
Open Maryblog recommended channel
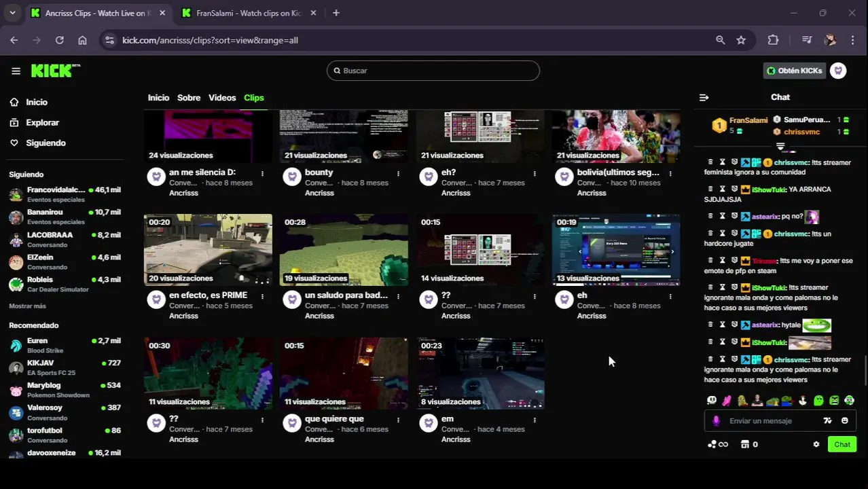(x=65, y=390)
